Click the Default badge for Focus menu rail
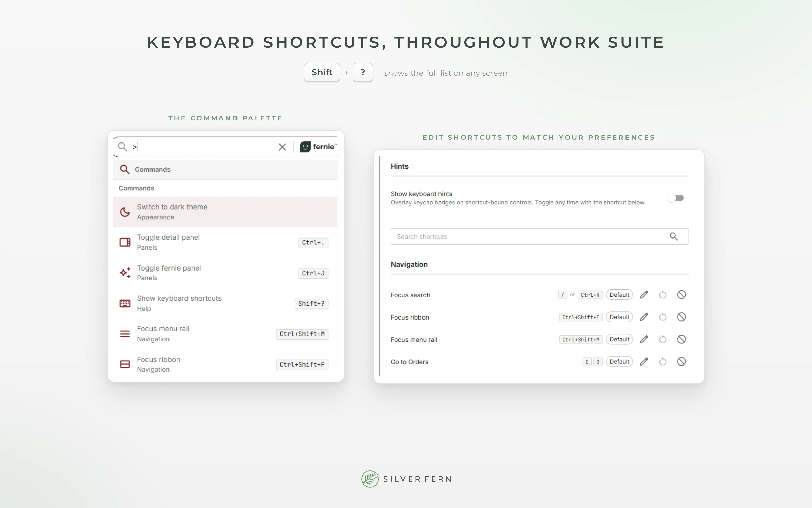The image size is (812, 508). [619, 339]
